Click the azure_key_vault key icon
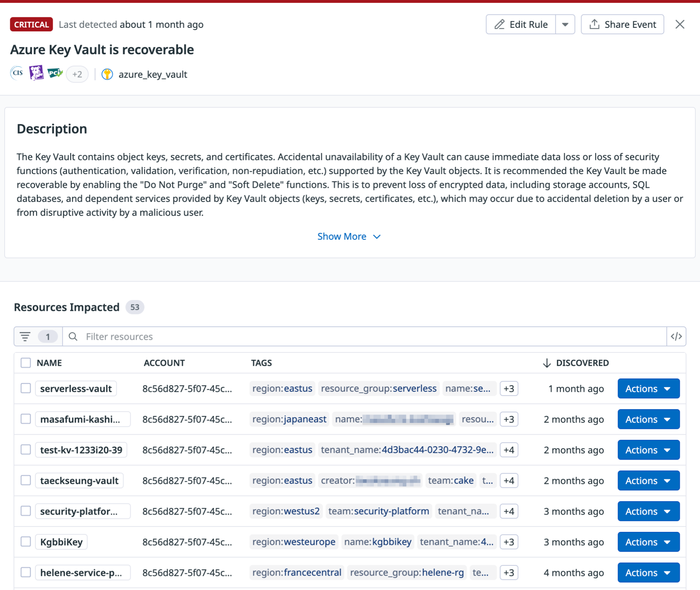The image size is (700, 590). [107, 74]
